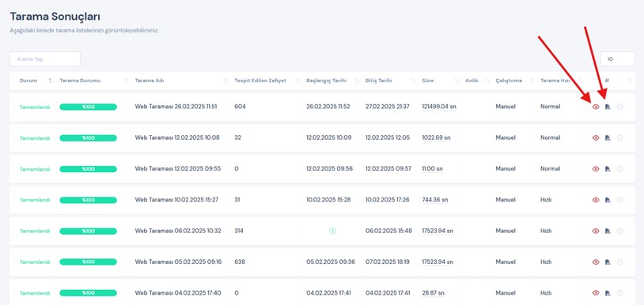This screenshot has height=305, width=644.
Task: Click the %100 progress bar for 26.02.2025 11:51 scan
Action: click(x=89, y=107)
